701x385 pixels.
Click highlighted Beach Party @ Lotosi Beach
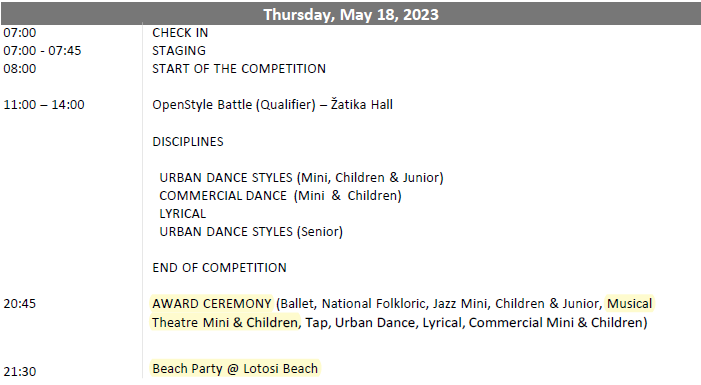pyautogui.click(x=235, y=368)
